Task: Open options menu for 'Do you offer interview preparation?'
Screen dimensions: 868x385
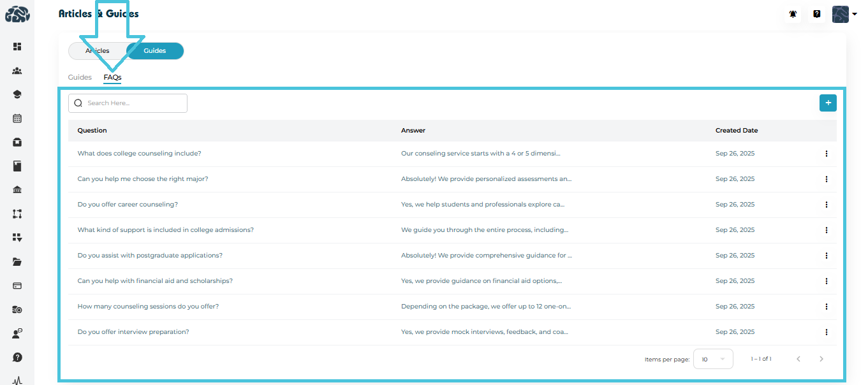Action: pos(826,332)
